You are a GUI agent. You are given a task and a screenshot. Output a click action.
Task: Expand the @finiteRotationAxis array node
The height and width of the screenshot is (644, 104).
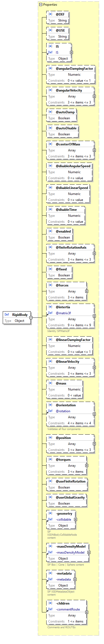94,253
